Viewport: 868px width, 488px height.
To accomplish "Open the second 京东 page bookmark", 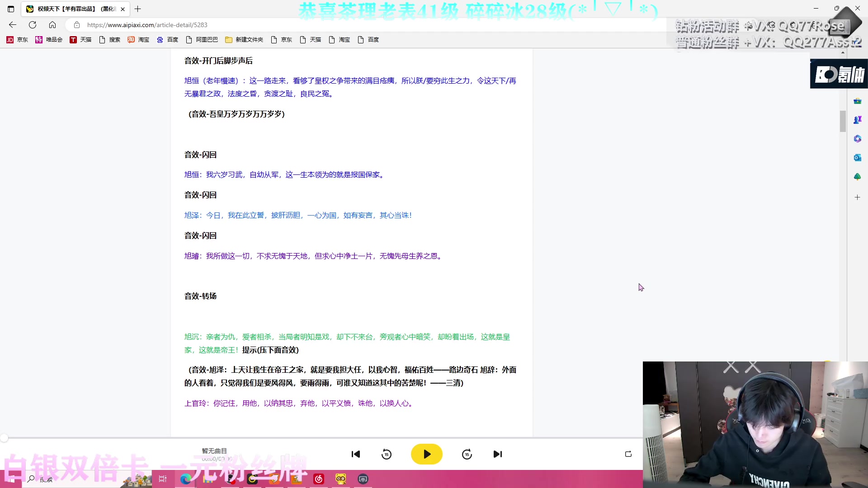I will point(281,40).
